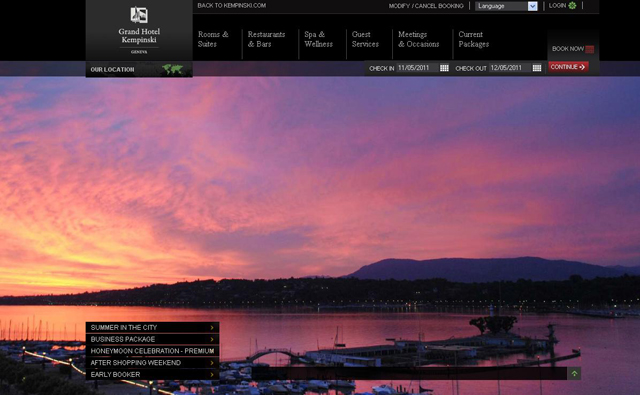Image resolution: width=640 pixels, height=395 pixels.
Task: Open the Our Location panel
Action: (139, 69)
